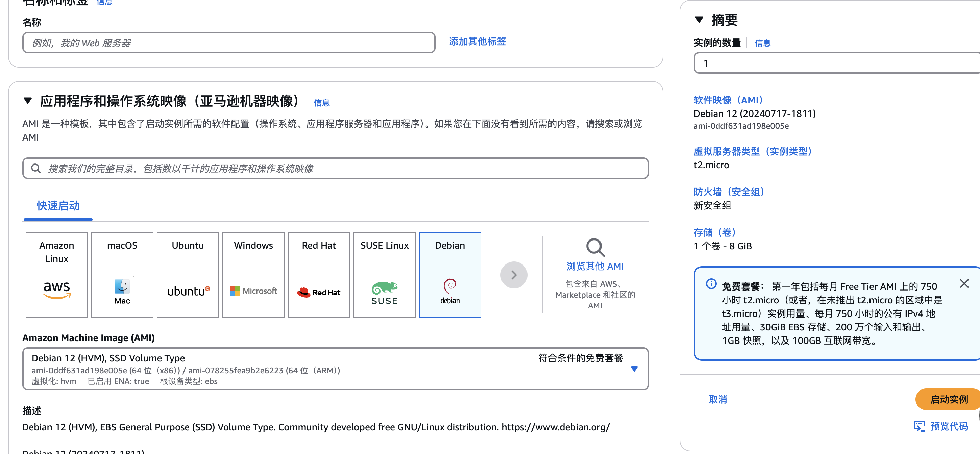
Task: Choose the macOS AMI card
Action: pyautogui.click(x=122, y=275)
